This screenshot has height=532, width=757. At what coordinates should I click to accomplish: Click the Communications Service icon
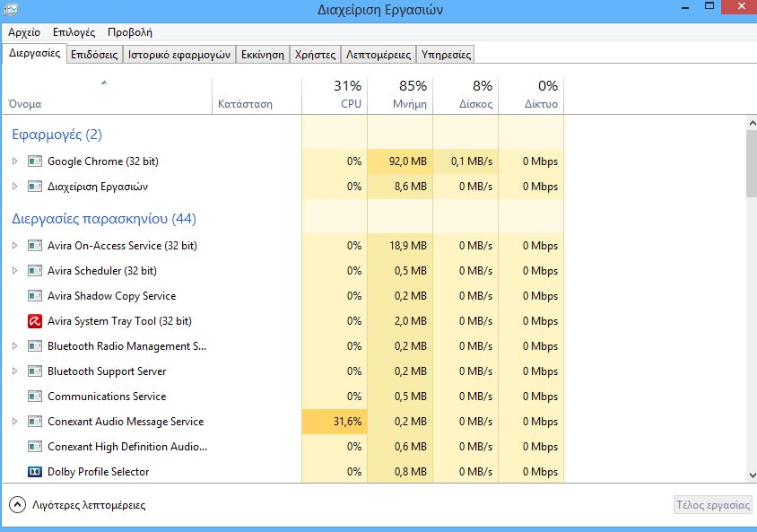click(35, 397)
